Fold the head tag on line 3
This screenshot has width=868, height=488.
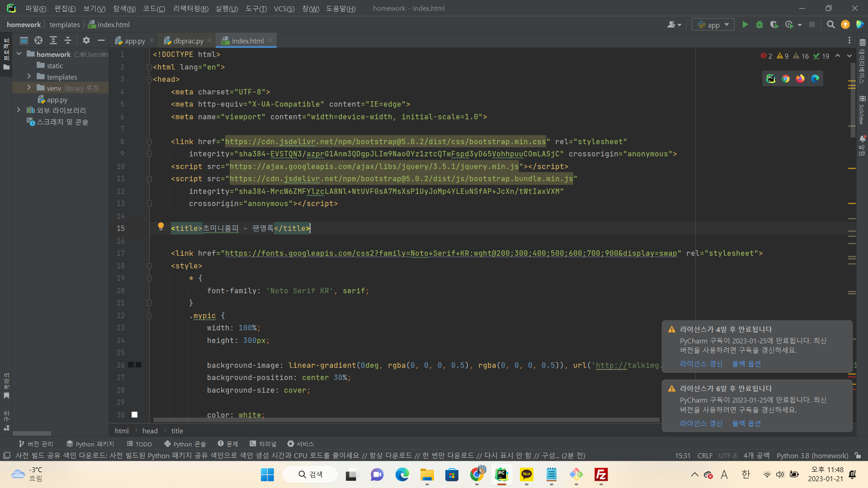[149, 80]
